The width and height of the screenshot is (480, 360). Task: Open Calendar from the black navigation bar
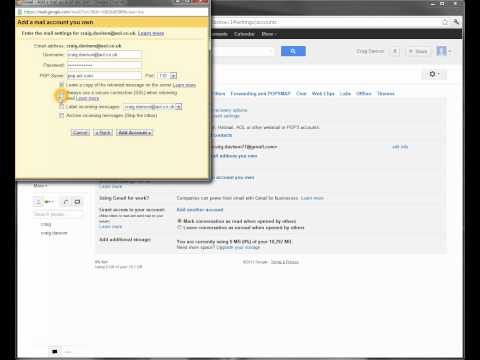[x=244, y=34]
